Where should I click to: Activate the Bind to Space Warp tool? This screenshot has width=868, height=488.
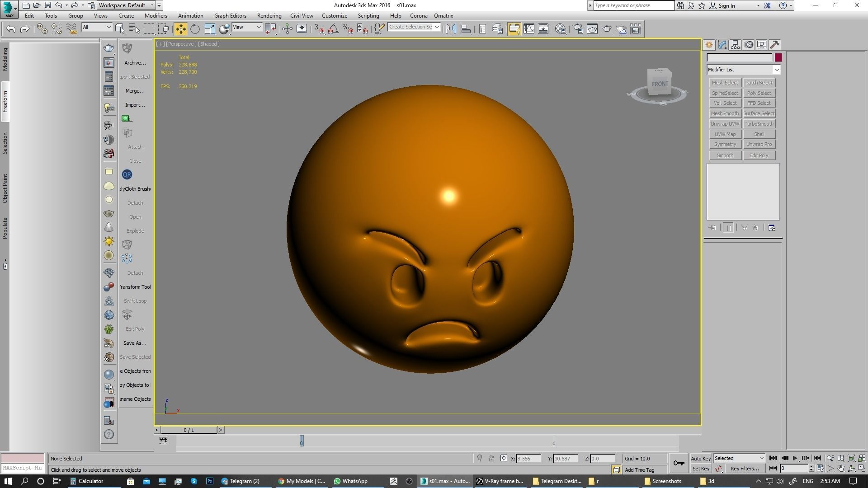71,29
